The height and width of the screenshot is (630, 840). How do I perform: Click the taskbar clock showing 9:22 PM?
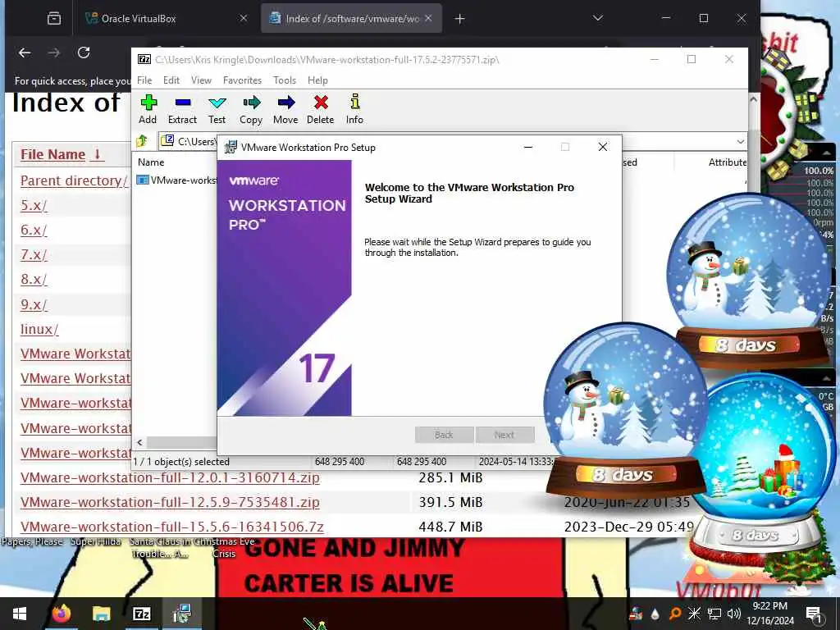pyautogui.click(x=769, y=614)
